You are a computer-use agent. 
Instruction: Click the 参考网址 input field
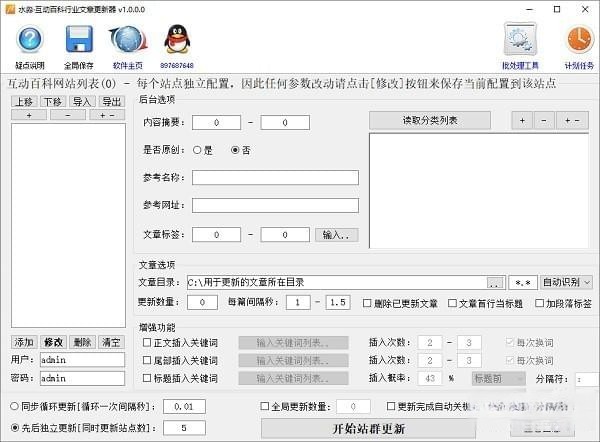pos(275,206)
